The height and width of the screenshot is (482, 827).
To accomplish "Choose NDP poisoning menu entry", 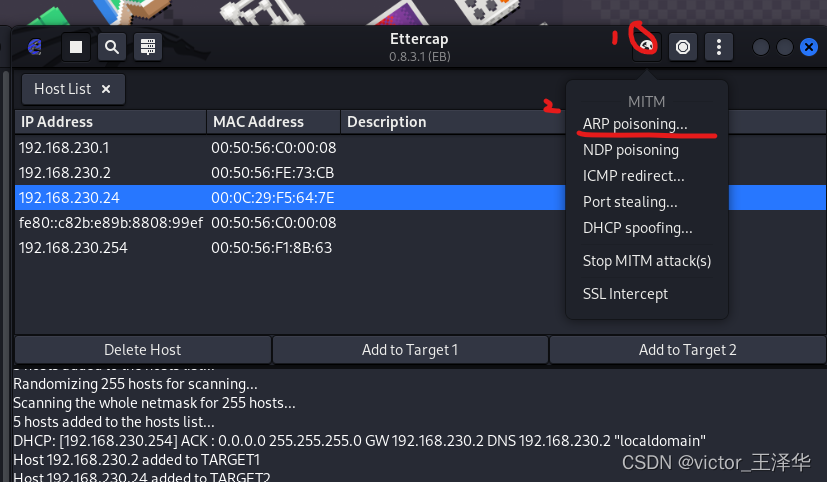I will tap(631, 150).
